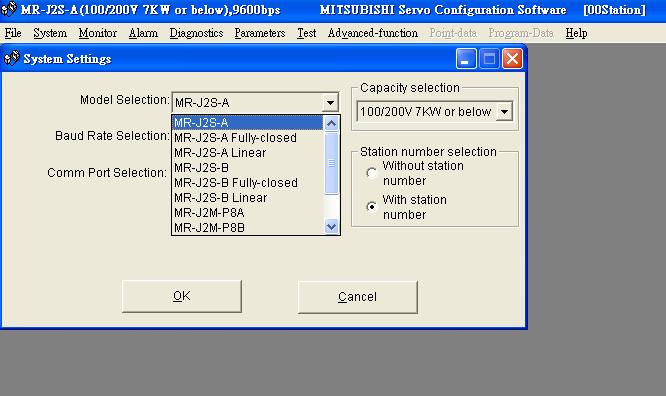The height and width of the screenshot is (396, 666).
Task: Click the System Settings dialog title icon
Action: (11, 58)
